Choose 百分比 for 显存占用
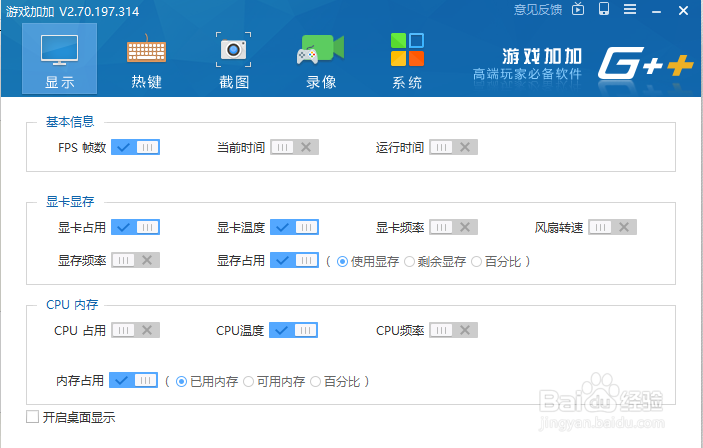This screenshot has width=703, height=448. (x=477, y=261)
